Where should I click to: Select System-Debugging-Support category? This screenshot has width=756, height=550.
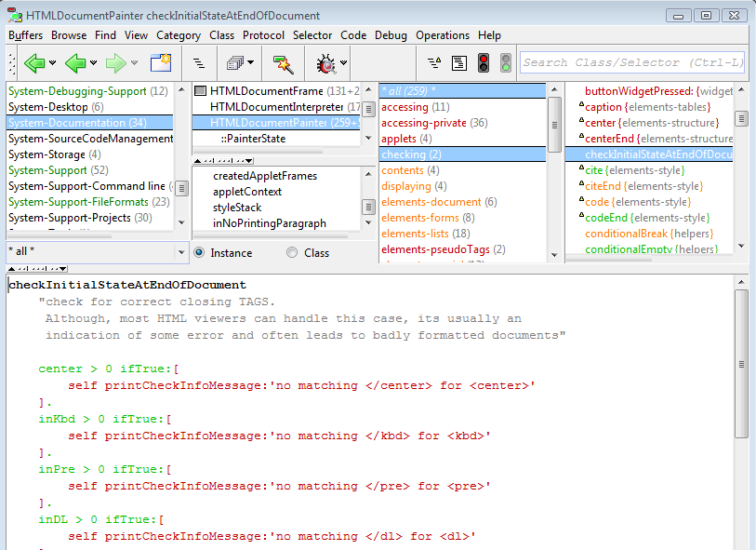coord(89,91)
